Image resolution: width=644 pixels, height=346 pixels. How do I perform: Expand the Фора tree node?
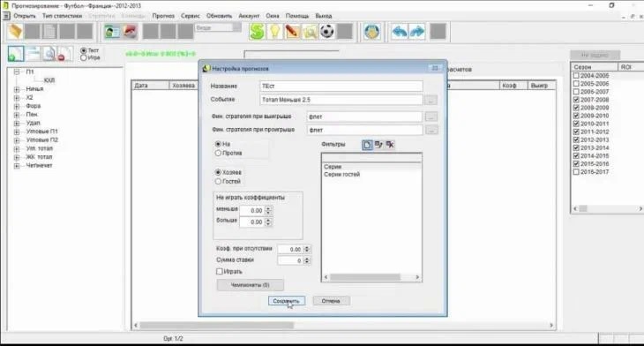coord(17,107)
